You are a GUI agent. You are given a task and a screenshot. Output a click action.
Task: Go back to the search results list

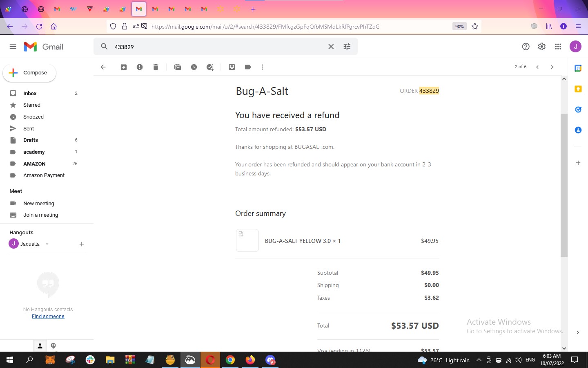pos(103,67)
